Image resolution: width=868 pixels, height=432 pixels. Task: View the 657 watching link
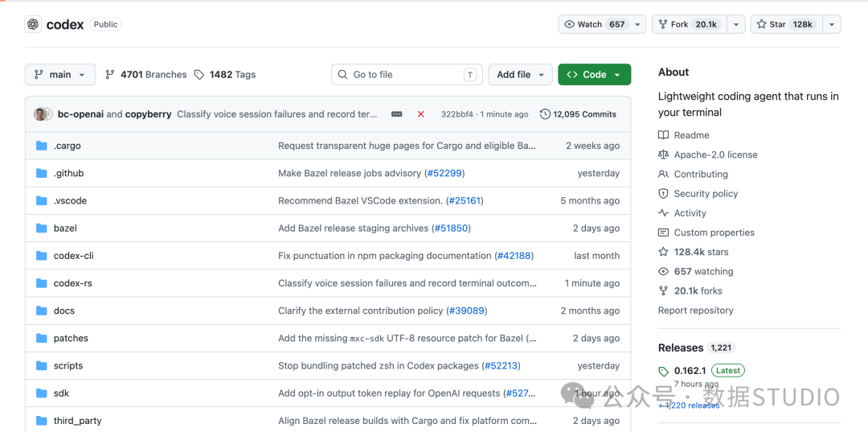pos(703,271)
